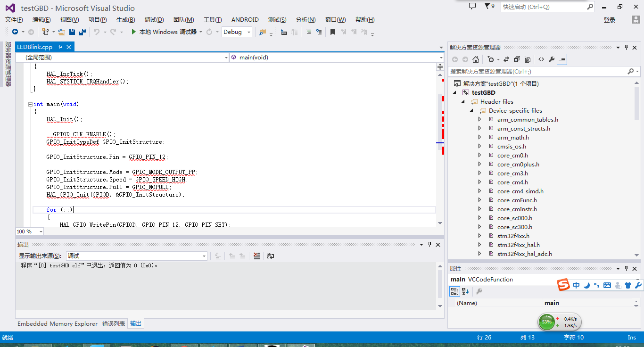This screenshot has height=347, width=644.
Task: Click the comment out selected lines icon
Action: click(x=308, y=32)
